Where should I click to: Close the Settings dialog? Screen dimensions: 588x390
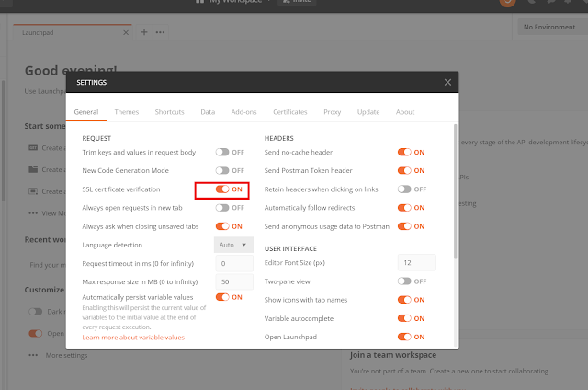(447, 82)
